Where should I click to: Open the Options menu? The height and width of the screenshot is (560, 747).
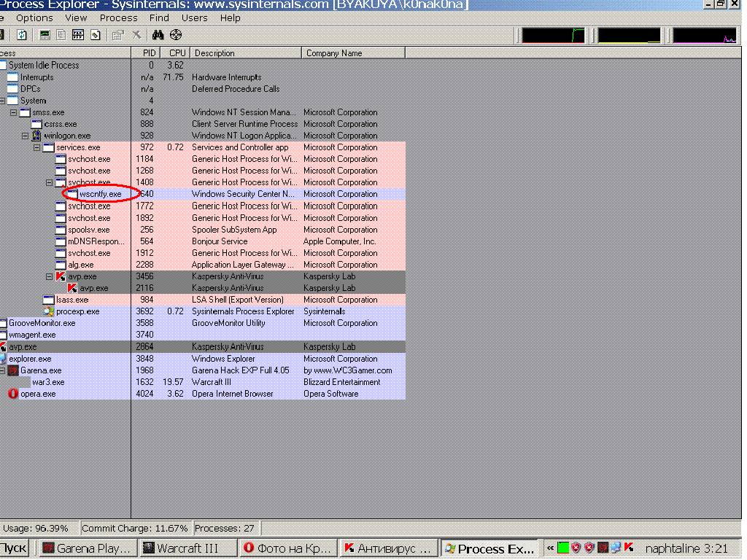(x=34, y=17)
